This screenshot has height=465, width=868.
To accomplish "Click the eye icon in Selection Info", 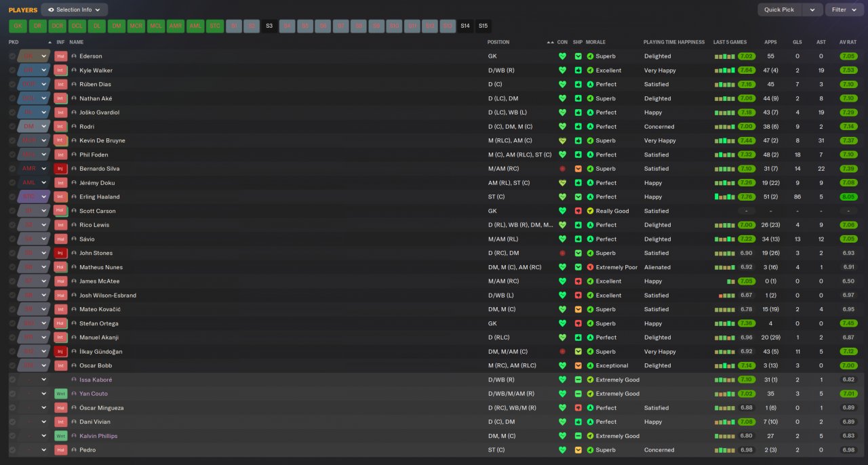I will pyautogui.click(x=51, y=10).
